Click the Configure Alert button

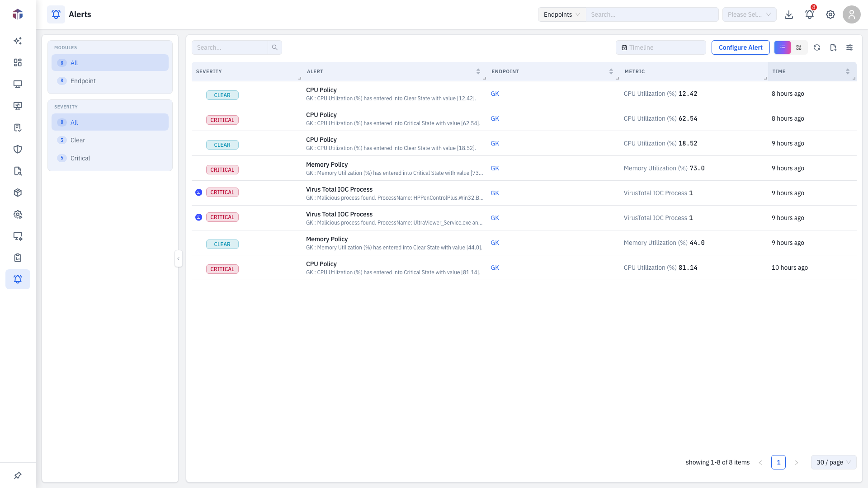[741, 47]
